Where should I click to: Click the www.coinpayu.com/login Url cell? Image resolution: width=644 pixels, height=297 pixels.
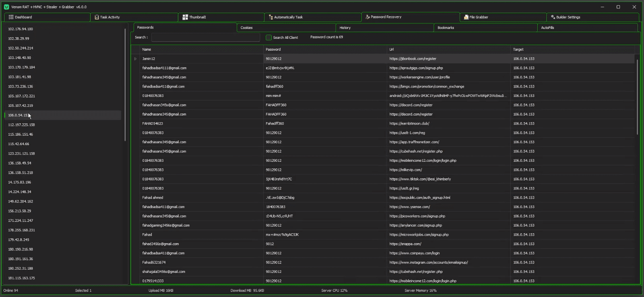[x=449, y=253]
